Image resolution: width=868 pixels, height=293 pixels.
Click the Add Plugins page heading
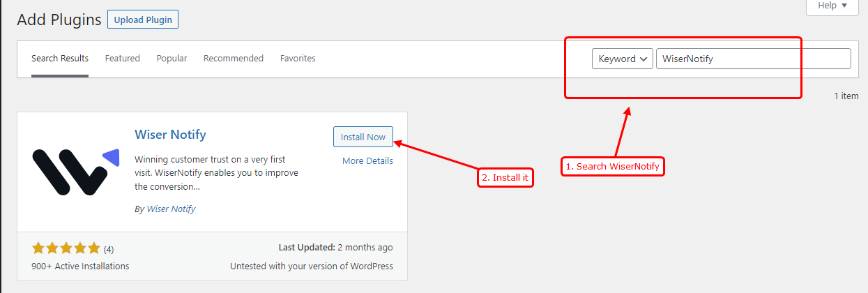point(59,20)
